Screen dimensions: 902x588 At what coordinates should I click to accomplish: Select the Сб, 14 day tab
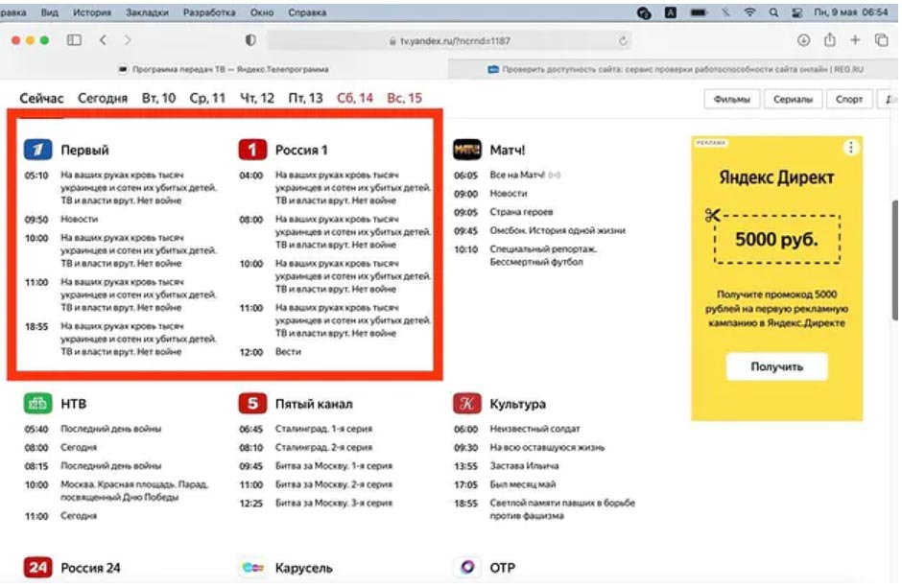pyautogui.click(x=355, y=98)
